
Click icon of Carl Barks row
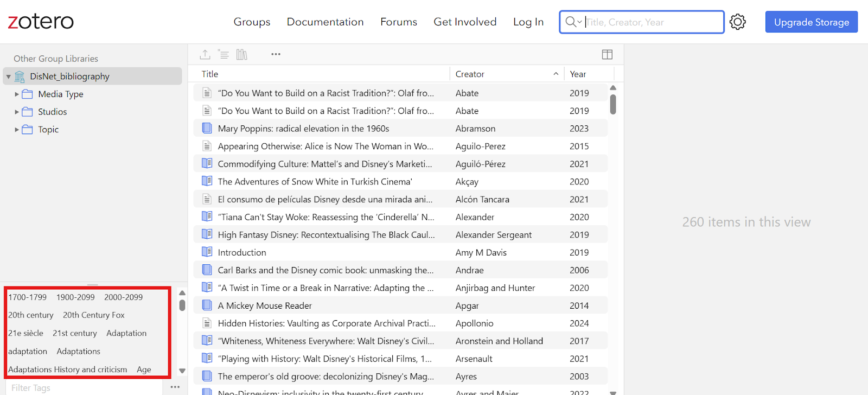207,270
